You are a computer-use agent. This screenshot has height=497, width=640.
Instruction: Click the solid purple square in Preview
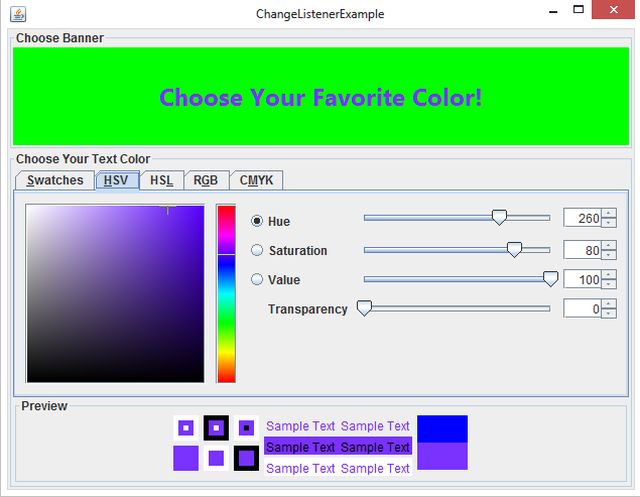[186, 458]
